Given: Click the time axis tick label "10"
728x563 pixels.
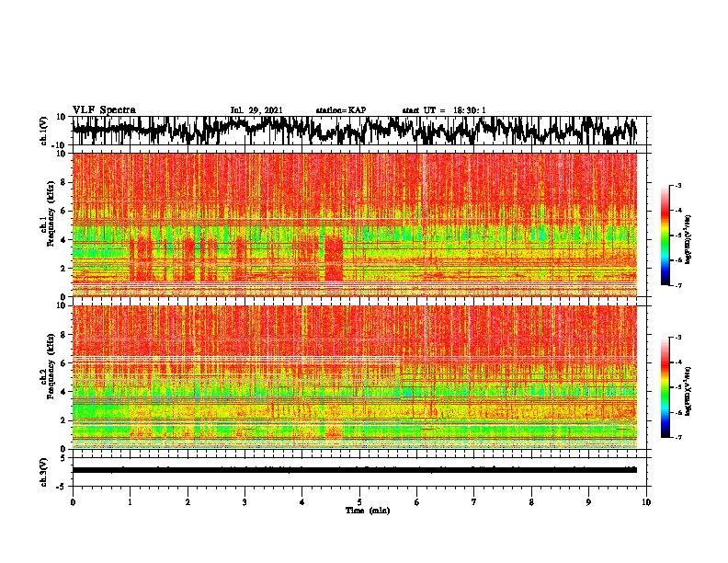Looking at the screenshot, I should 646,502.
